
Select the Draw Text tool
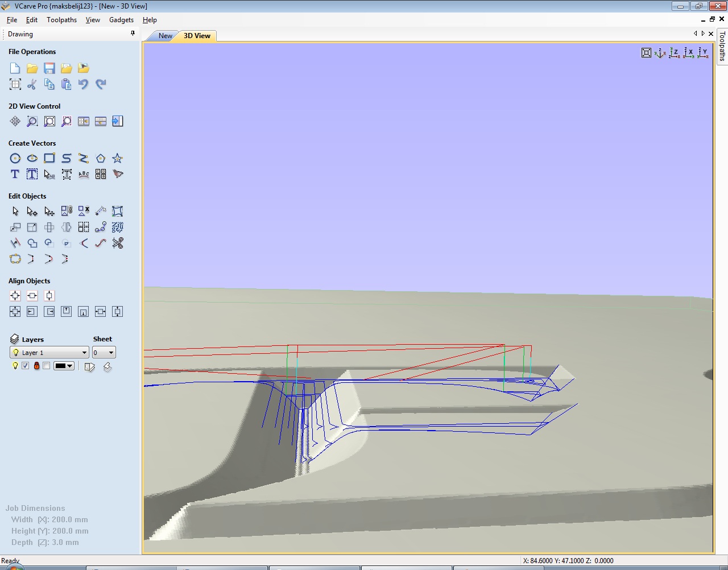tap(15, 174)
